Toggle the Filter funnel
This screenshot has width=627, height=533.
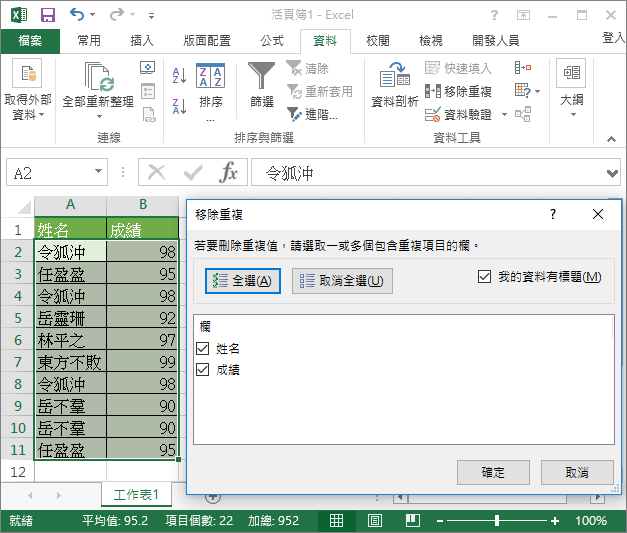[262, 85]
